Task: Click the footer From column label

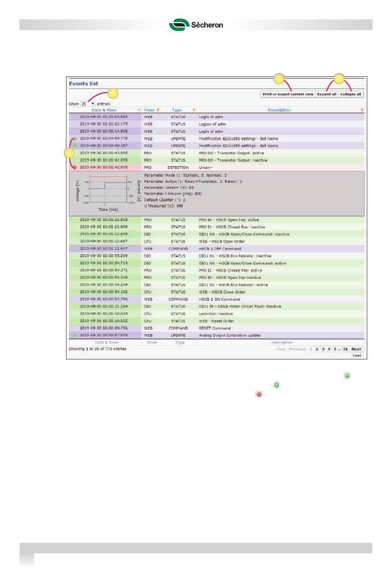Action: click(152, 342)
